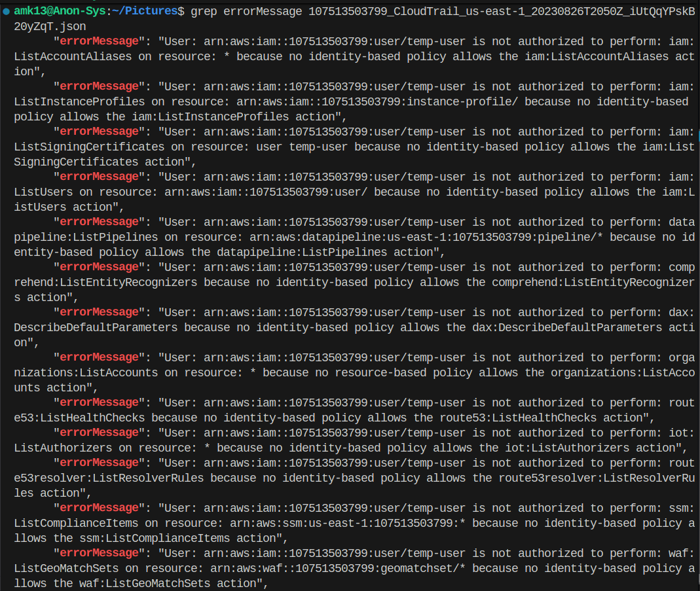Image resolution: width=700 pixels, height=591 pixels.
Task: Click the red errorMessage key on the line ending "comp"
Action: coord(99,267)
